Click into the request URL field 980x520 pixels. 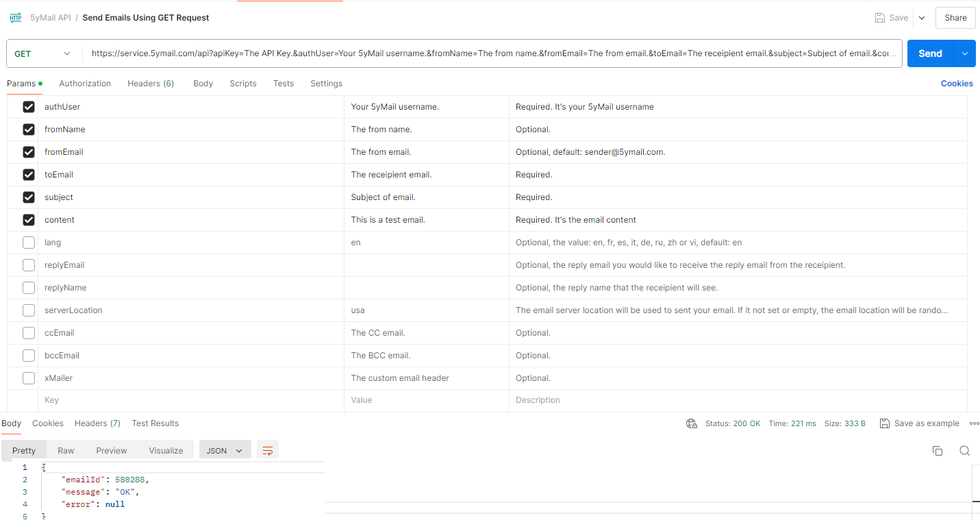pos(493,53)
